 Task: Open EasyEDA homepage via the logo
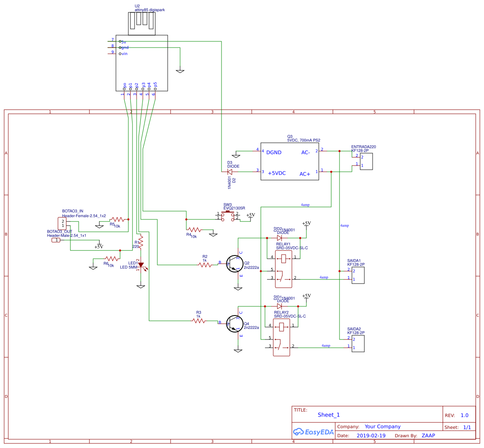[313, 432]
